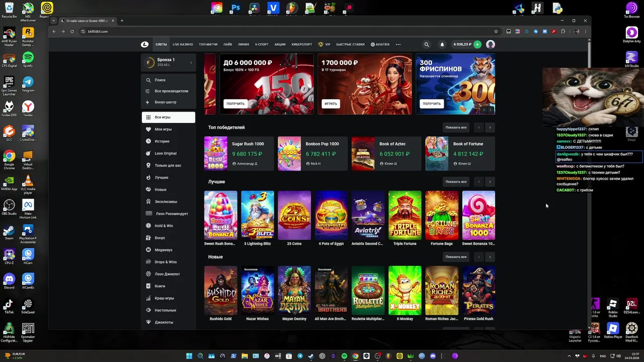Image resolution: width=644 pixels, height=362 pixels.
Task: Open Бонус-центр in sidebar
Action: 169,102
